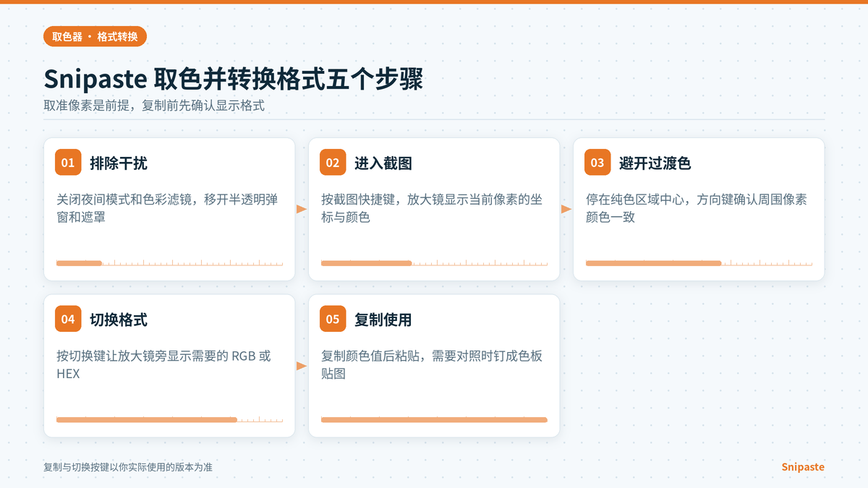Click the orange Snipaste brand text in the footer
Screen dimensions: 868x488
[803, 467]
